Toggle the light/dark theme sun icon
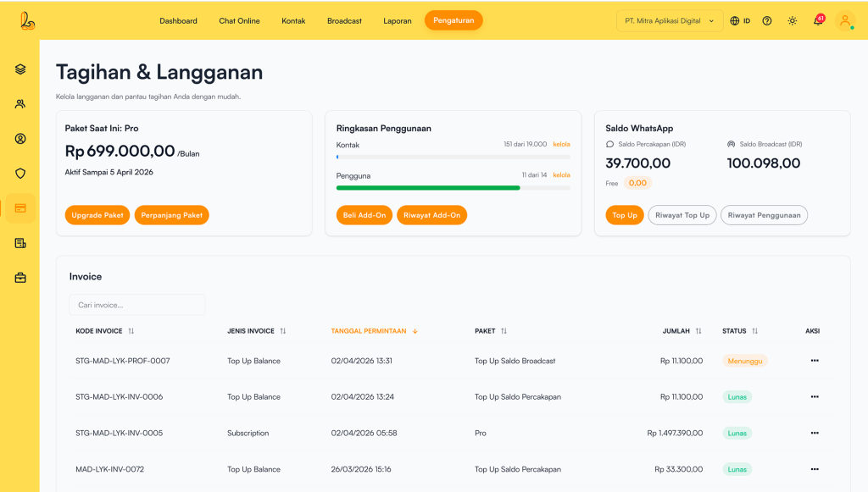This screenshot has height=492, width=868. point(793,21)
